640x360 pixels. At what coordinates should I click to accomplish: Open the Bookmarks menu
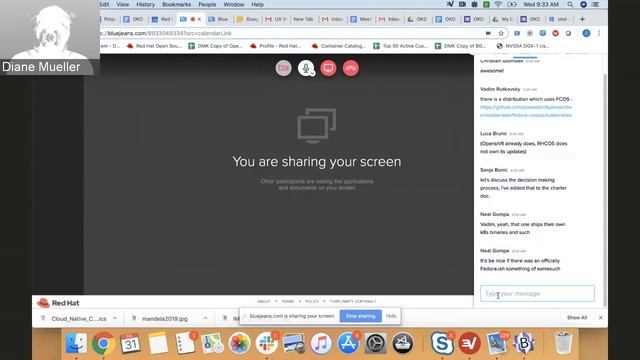176,4
